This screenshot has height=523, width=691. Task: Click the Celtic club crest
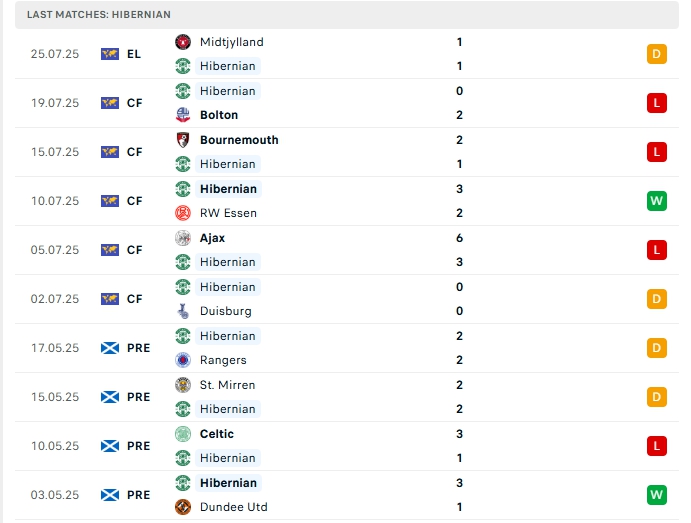183,434
